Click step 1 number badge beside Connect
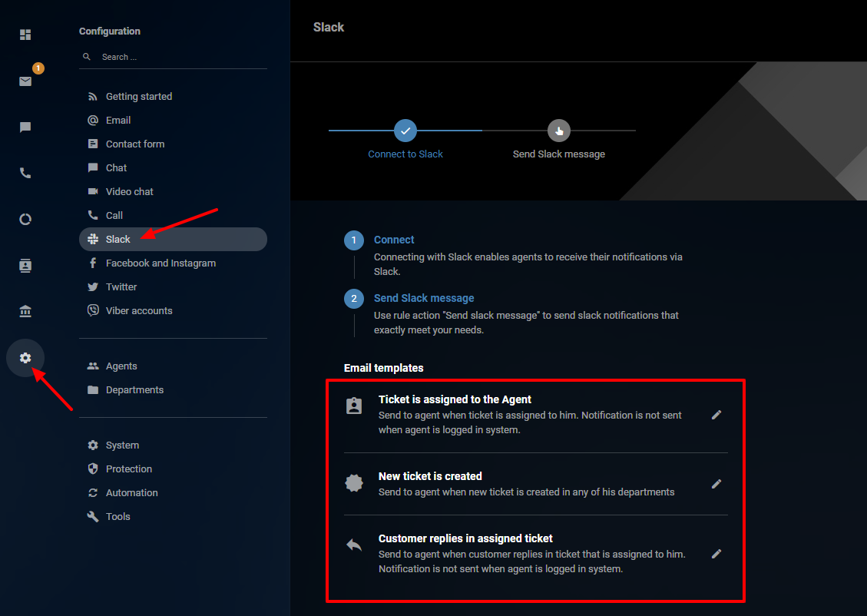867x616 pixels. pos(354,240)
